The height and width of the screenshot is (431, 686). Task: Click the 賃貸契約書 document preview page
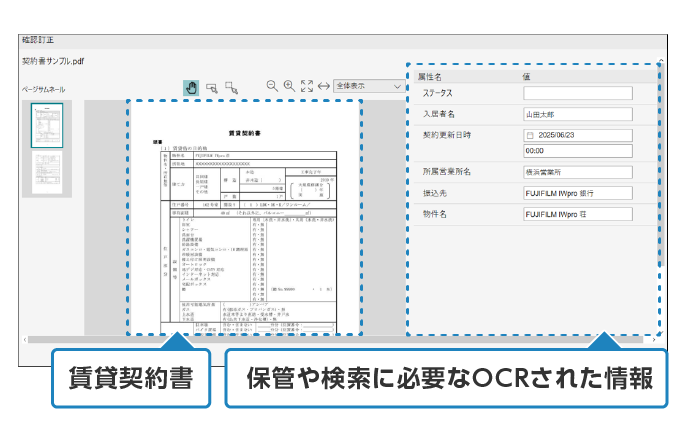[245, 218]
